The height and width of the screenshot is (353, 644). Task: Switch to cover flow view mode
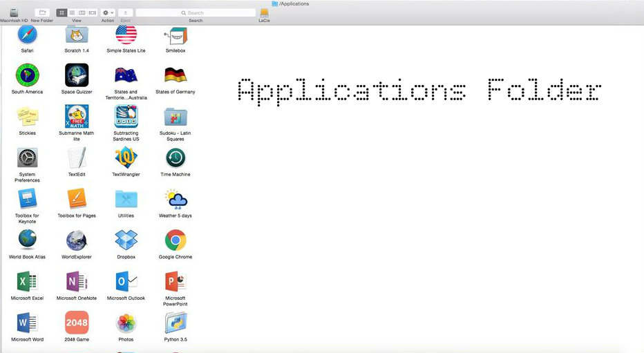(93, 12)
